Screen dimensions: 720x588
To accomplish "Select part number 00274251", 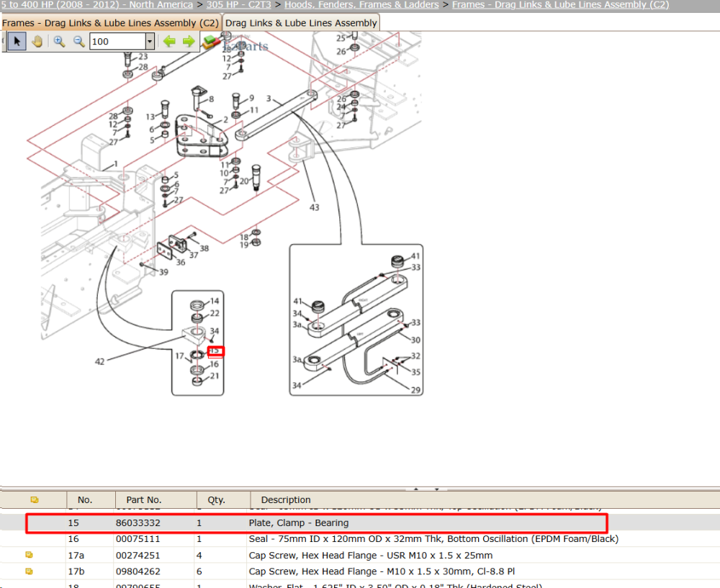I will [x=138, y=556].
